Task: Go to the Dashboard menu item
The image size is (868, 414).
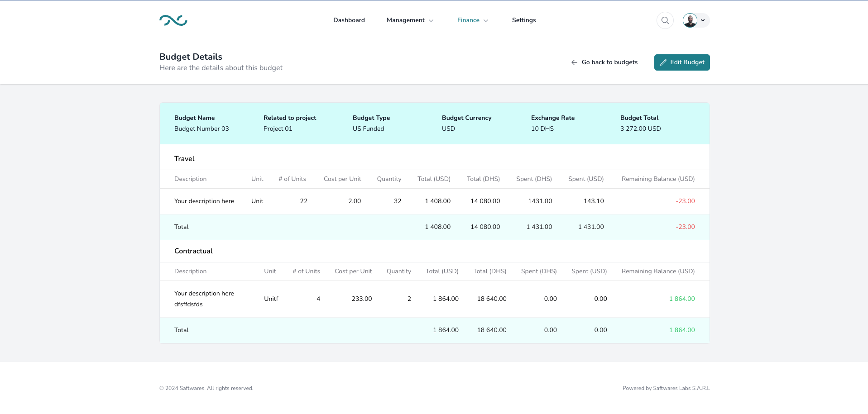Action: [349, 20]
